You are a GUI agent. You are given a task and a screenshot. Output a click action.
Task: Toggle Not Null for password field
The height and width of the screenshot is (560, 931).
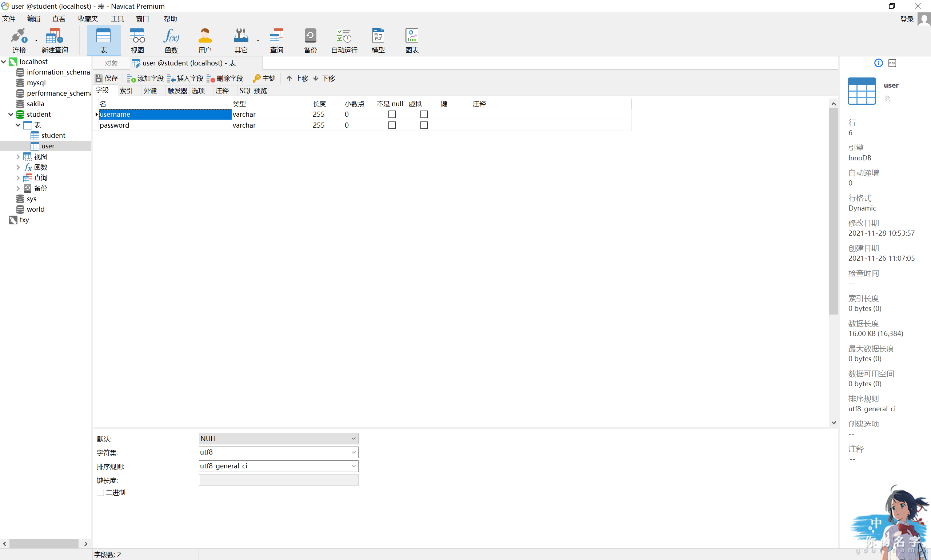[x=392, y=125]
